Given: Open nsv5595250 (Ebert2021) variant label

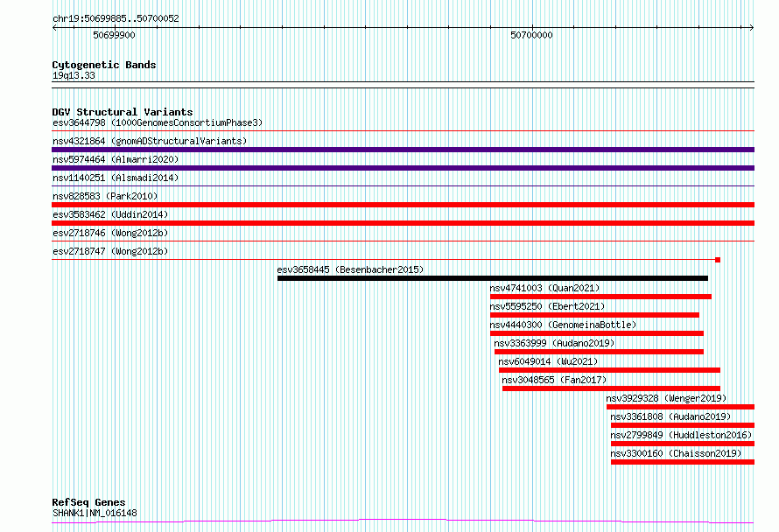Looking at the screenshot, I should click(547, 306).
